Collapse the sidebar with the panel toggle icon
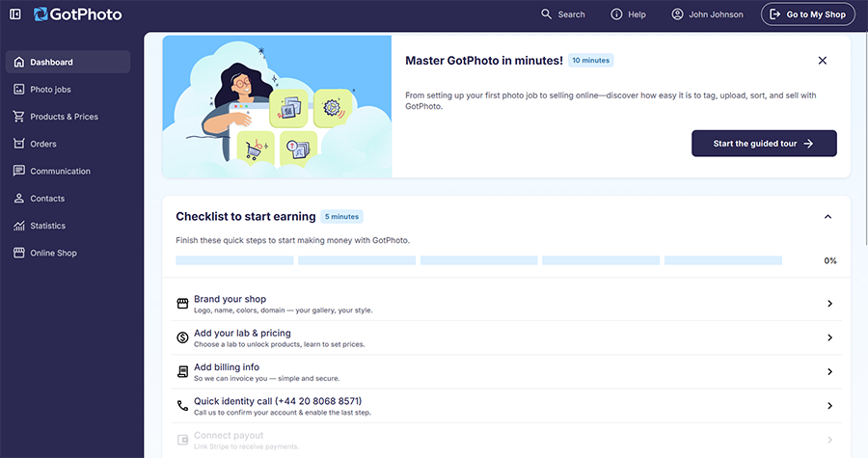The height and width of the screenshot is (458, 868). click(x=15, y=14)
